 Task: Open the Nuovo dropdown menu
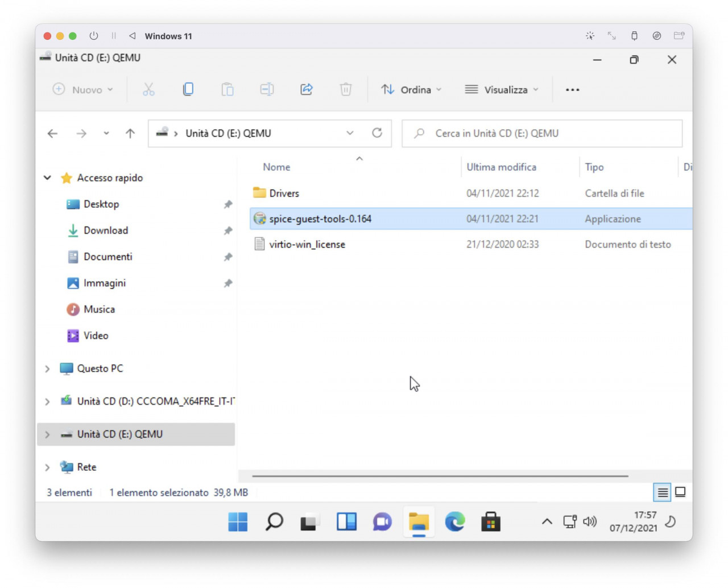coord(83,90)
